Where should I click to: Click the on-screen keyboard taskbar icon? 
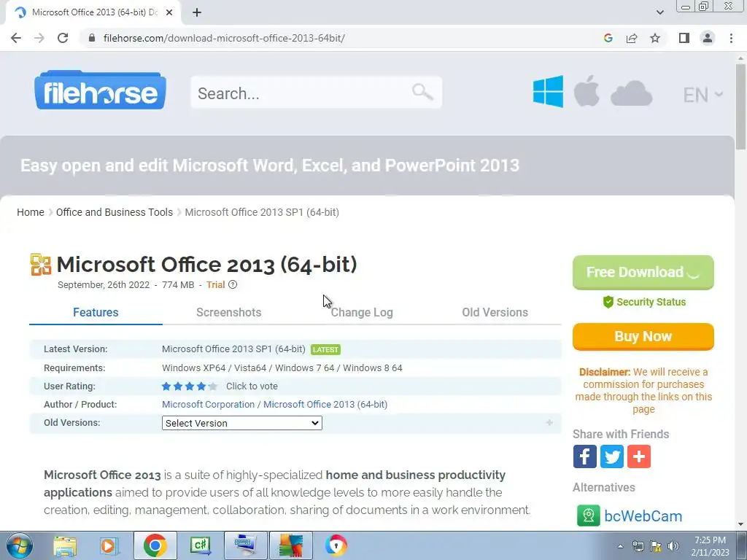(x=245, y=545)
